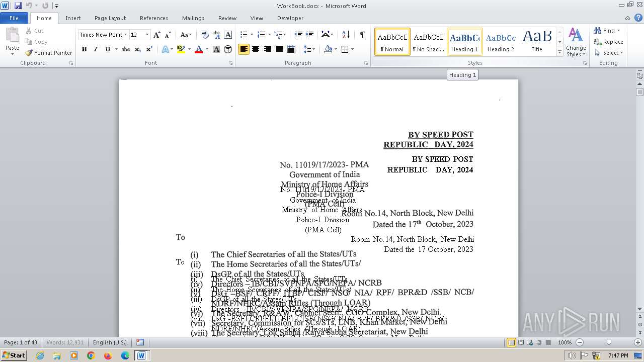Apply text highlight color

(181, 49)
